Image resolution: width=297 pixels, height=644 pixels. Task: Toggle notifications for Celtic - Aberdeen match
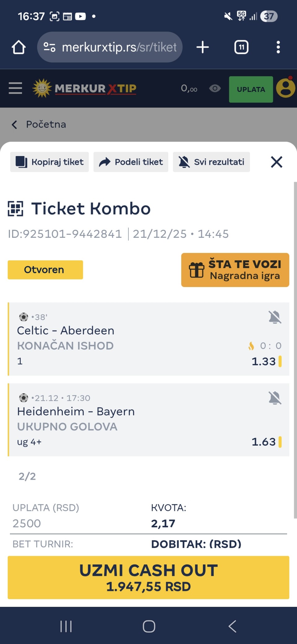275,317
